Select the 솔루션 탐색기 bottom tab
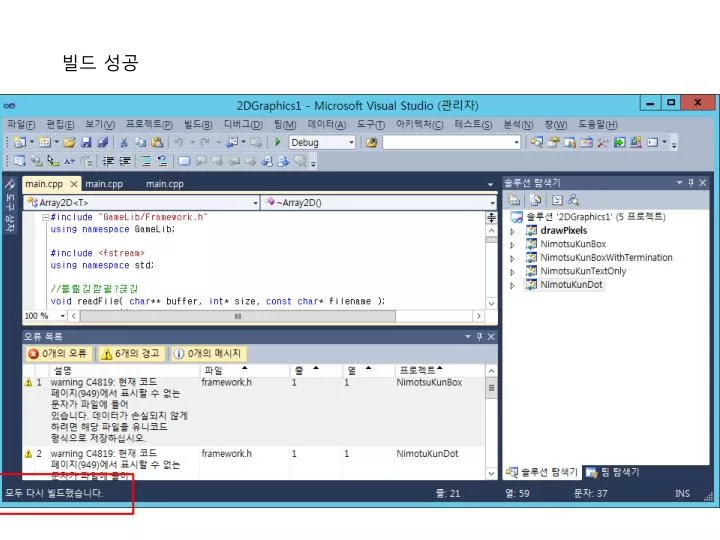Viewport: 720px width, 540px height. pyautogui.click(x=542, y=472)
